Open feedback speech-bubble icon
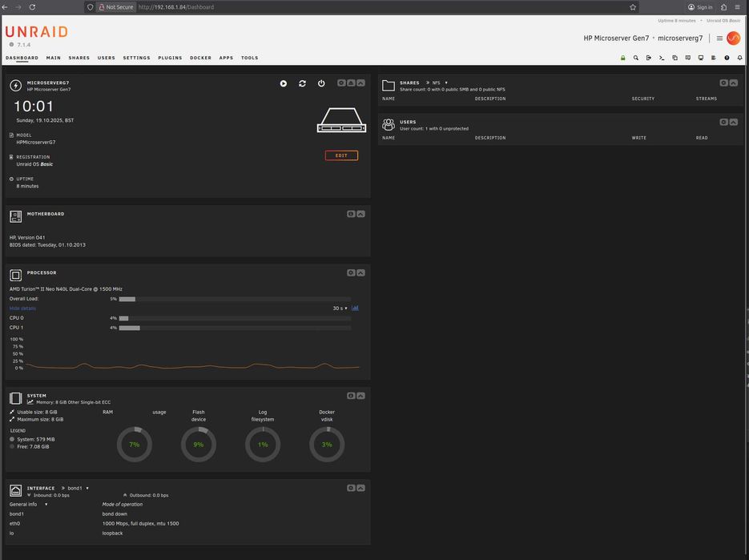This screenshot has width=749, height=560. point(688,58)
